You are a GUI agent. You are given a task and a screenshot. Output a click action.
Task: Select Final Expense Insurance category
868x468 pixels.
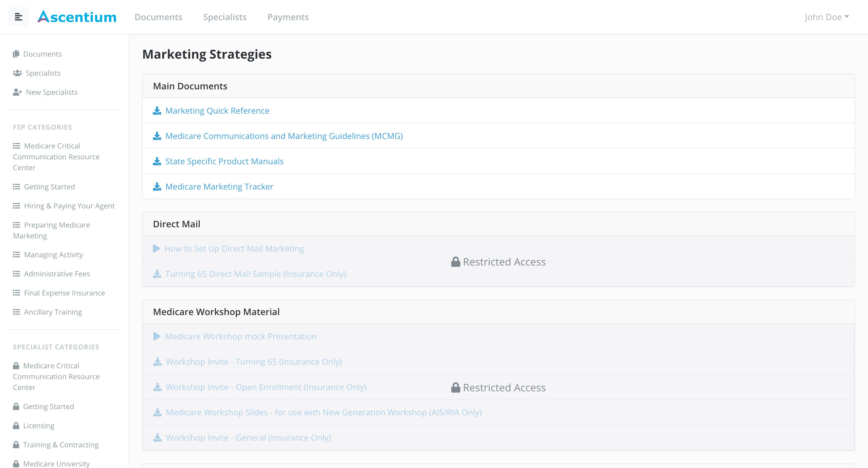pyautogui.click(x=64, y=293)
